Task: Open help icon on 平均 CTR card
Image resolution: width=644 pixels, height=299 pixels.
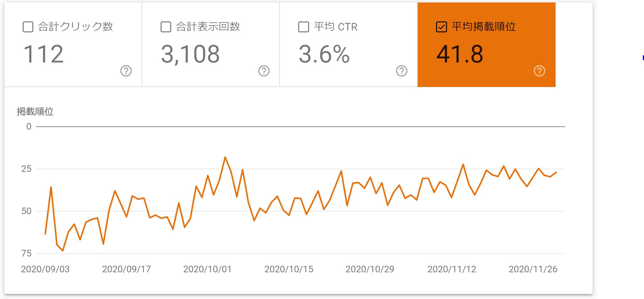Action: pyautogui.click(x=402, y=71)
